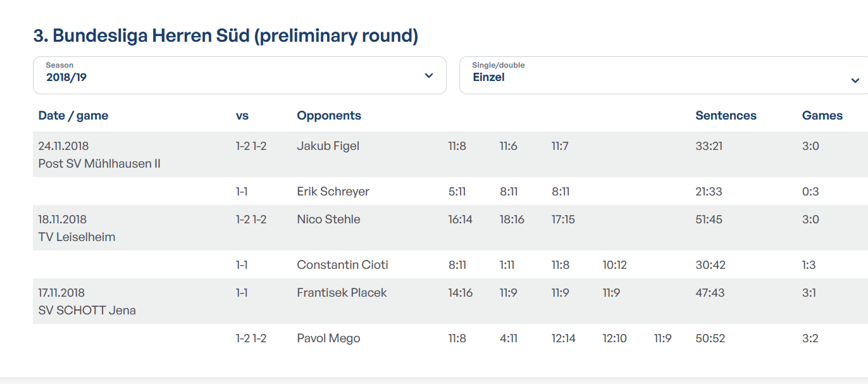Open the TV Leiselheim match
Viewport: 868px width, 384px height.
(77, 237)
